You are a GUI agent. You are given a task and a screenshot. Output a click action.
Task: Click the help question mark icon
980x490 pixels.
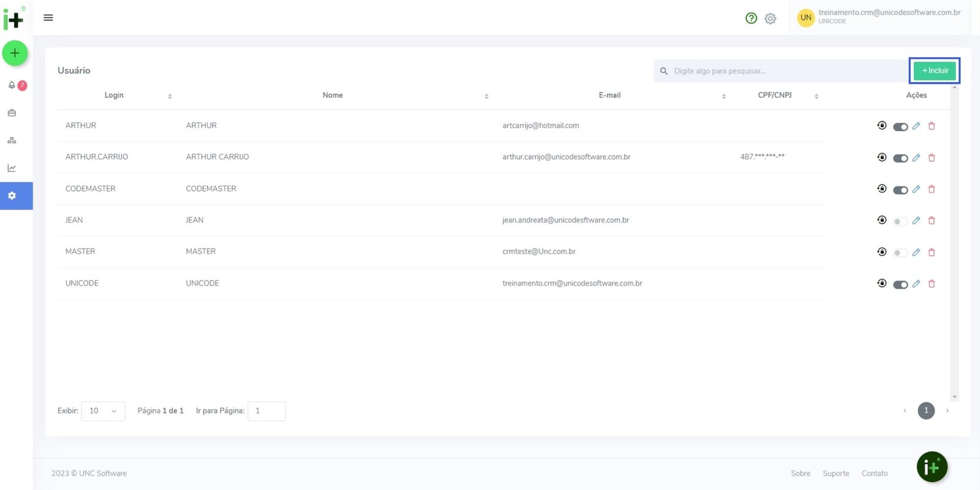pyautogui.click(x=751, y=18)
